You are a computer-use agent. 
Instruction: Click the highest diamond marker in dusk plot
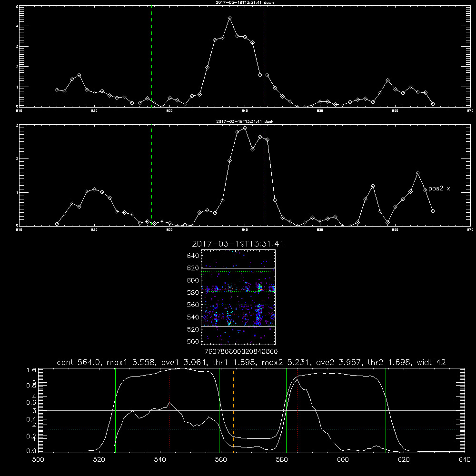click(x=245, y=128)
